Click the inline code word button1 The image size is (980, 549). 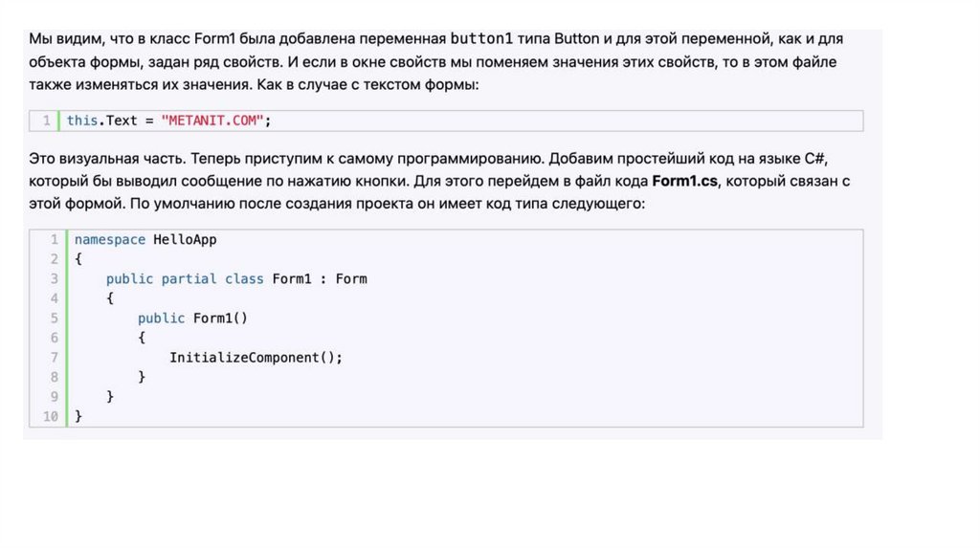[x=481, y=39]
